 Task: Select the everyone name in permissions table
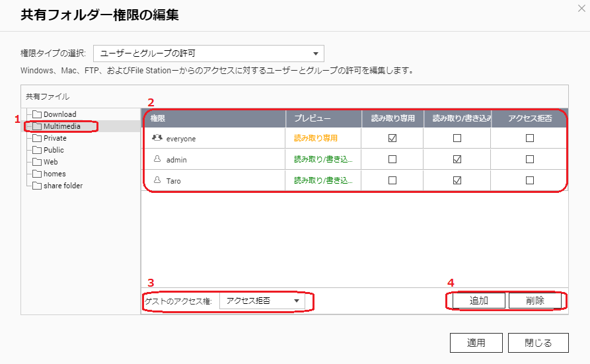click(x=181, y=139)
